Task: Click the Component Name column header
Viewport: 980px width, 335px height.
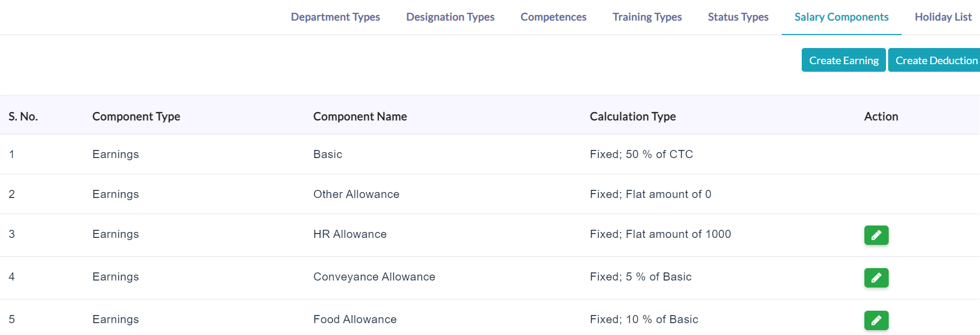Action: coord(360,117)
